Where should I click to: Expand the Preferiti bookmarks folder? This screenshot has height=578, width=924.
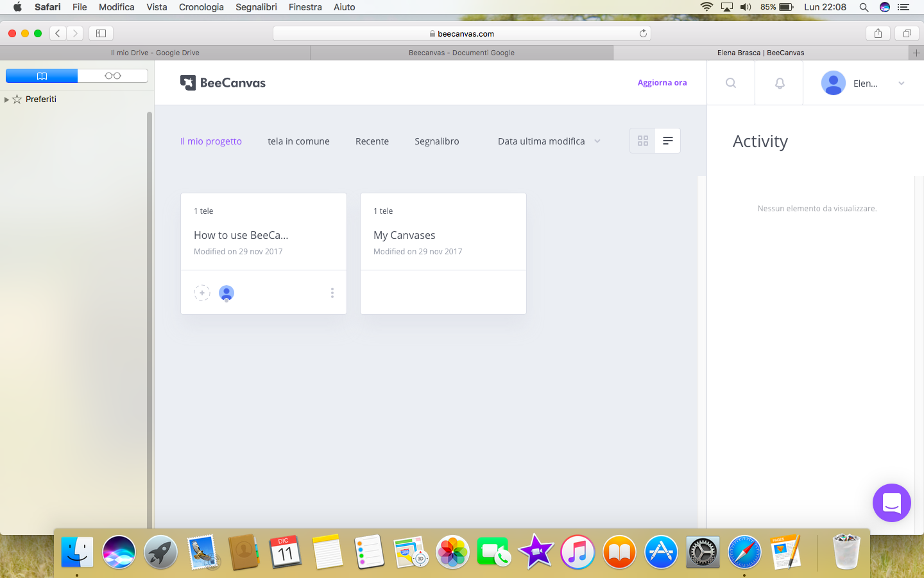[x=6, y=100]
